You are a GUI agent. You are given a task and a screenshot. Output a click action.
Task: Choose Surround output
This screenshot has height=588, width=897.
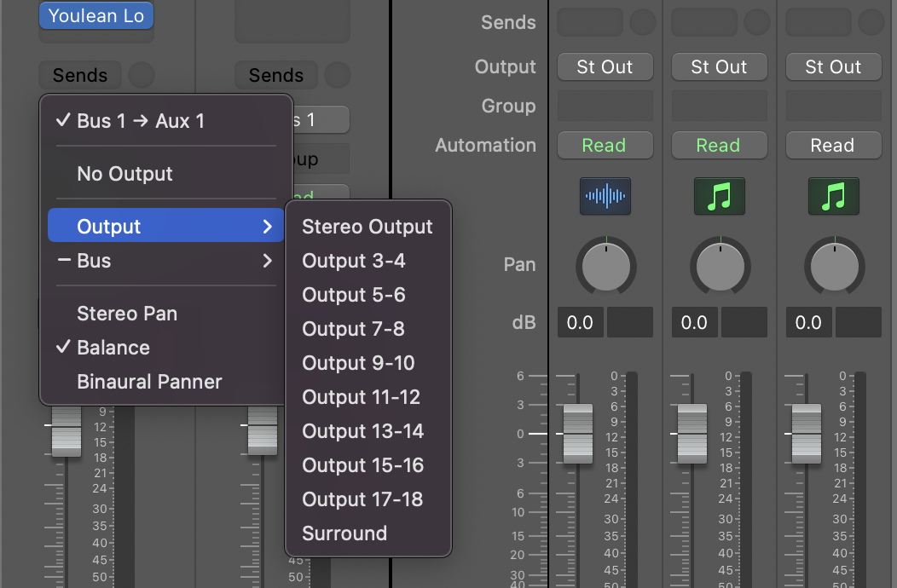[x=367, y=533]
